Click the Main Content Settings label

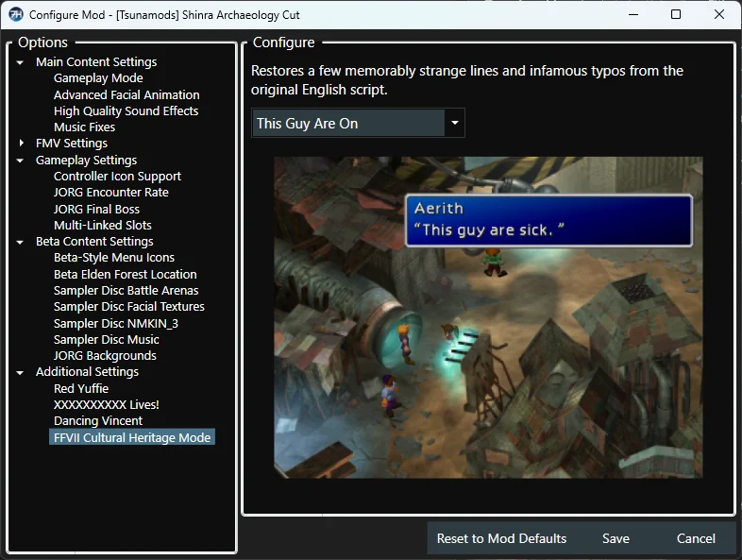96,62
